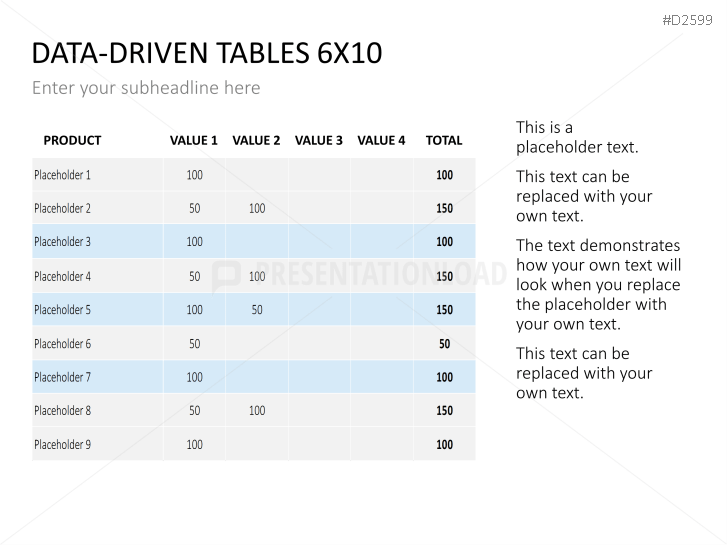Click the Placeholder 9 row label
Screen dimensions: 727x545
(63, 444)
